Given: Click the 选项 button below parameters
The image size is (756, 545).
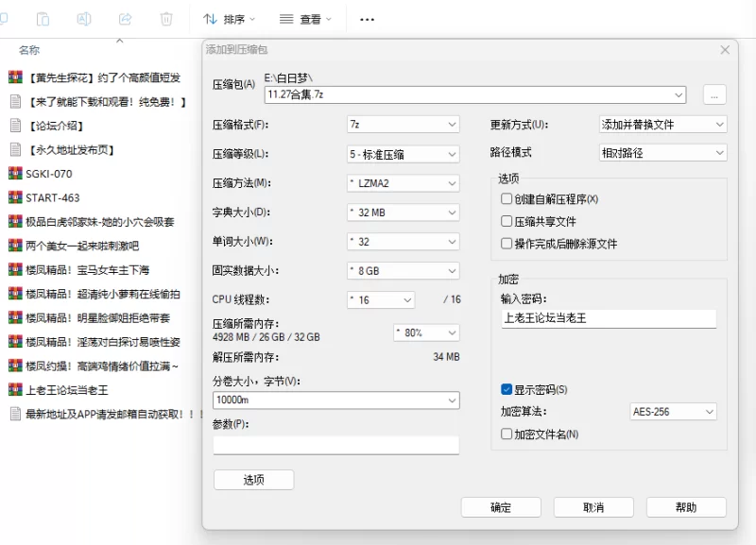Looking at the screenshot, I should pos(253,480).
